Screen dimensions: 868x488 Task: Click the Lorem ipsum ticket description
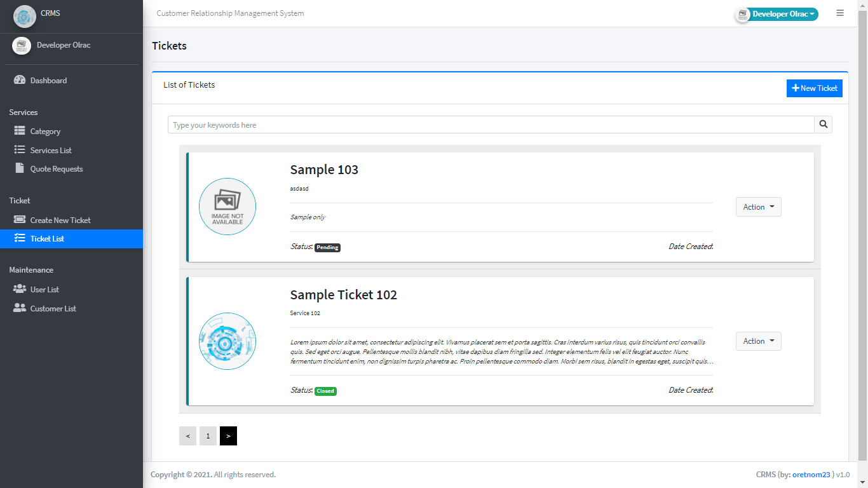point(501,351)
